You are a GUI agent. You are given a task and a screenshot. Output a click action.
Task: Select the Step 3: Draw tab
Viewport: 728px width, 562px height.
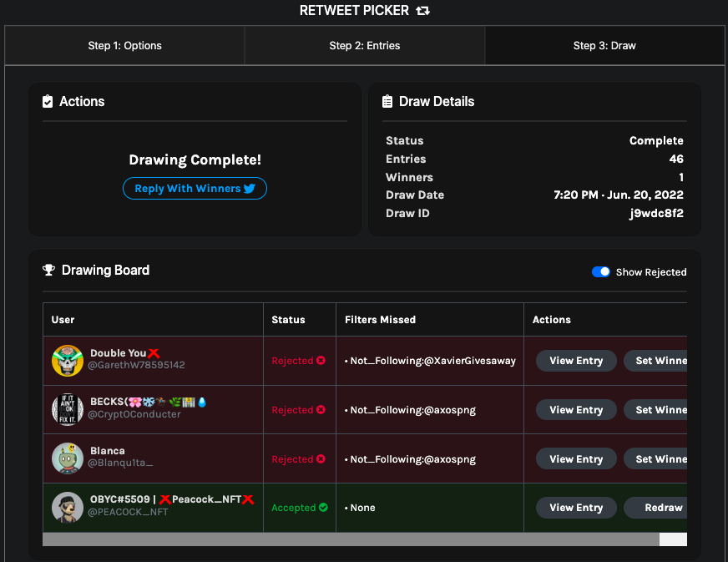[604, 46]
